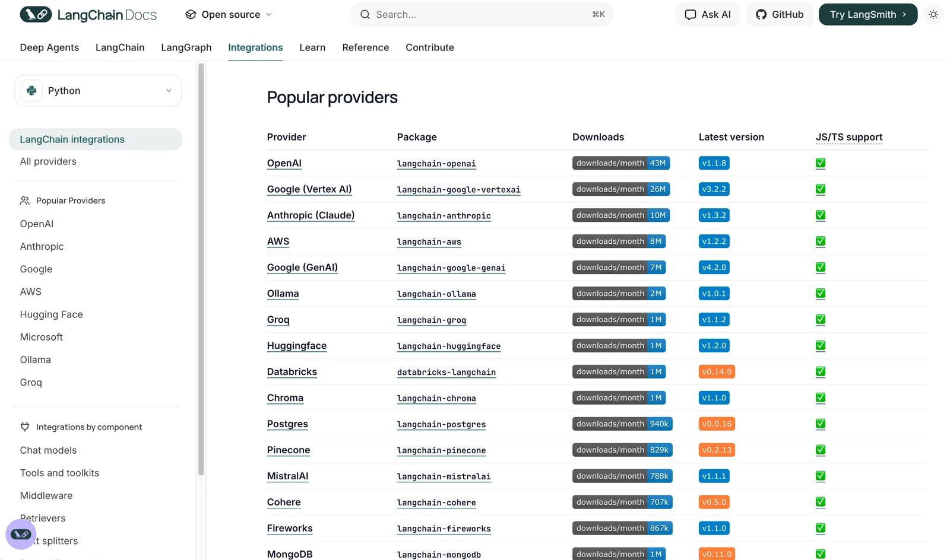Open the databricks-langchain package link

pyautogui.click(x=446, y=373)
